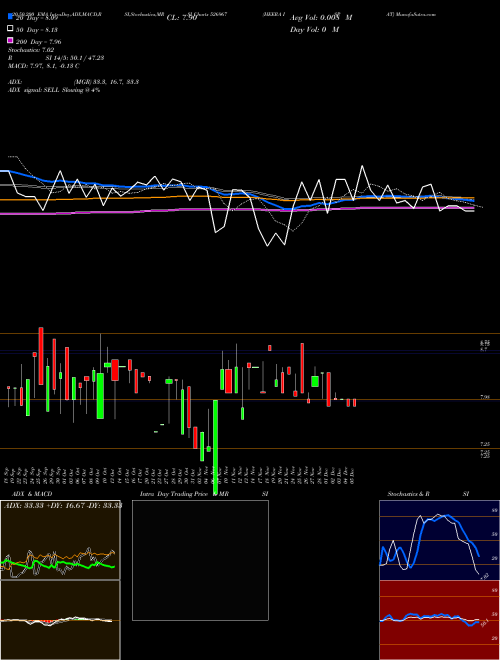Open the blue Stochastics chart panel
This screenshot has width=500, height=660.
439,540
